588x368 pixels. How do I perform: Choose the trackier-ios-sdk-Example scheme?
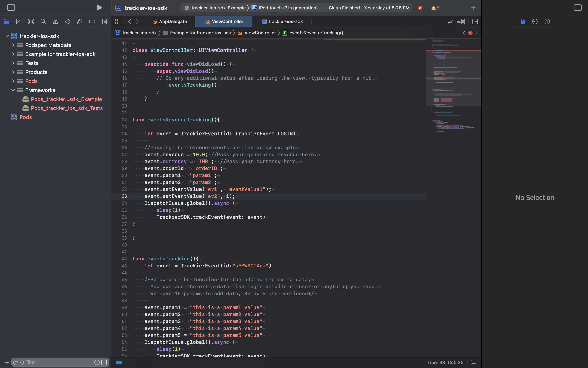coord(215,8)
